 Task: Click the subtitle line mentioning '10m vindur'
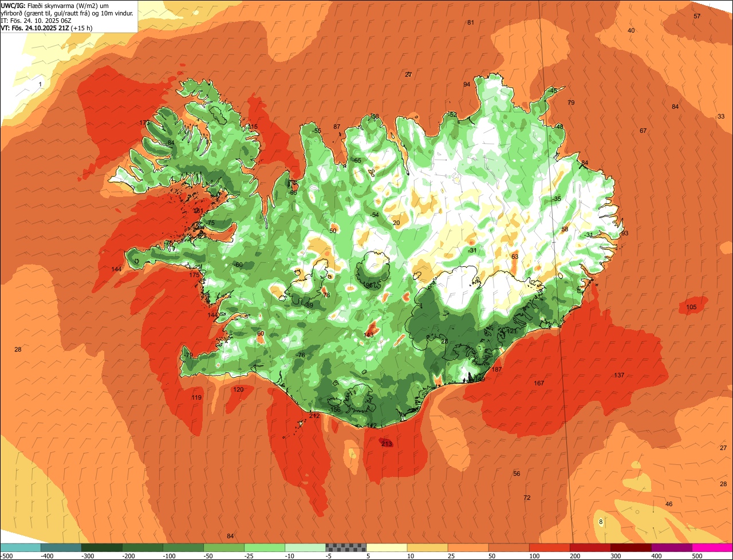point(67,13)
